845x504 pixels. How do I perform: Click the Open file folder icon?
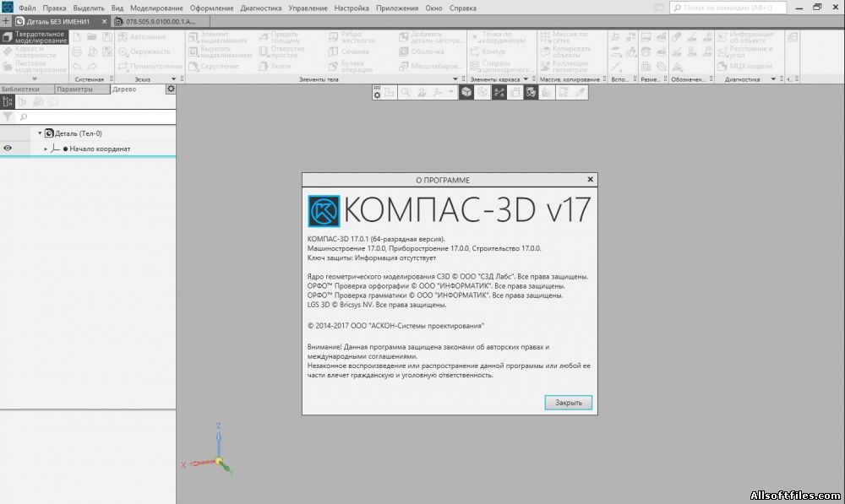coord(92,36)
